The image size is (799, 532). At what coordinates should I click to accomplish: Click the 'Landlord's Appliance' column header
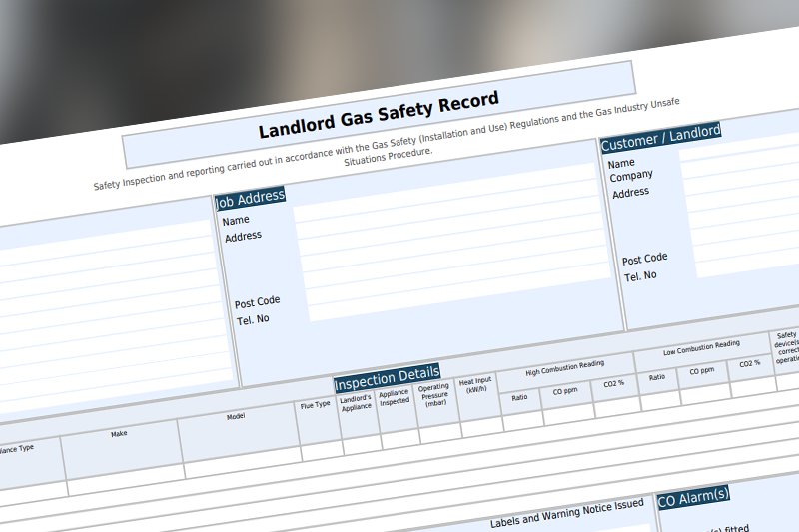click(x=356, y=403)
